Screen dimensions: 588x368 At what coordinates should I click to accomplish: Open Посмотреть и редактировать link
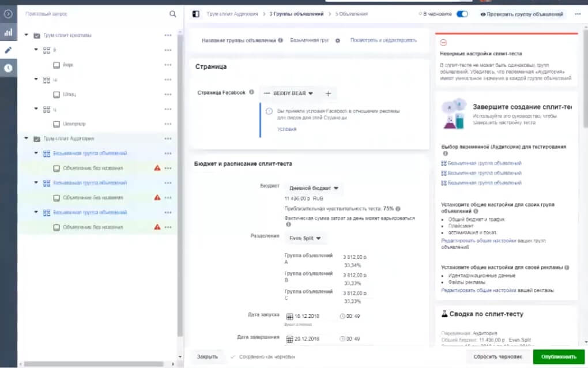coord(383,40)
